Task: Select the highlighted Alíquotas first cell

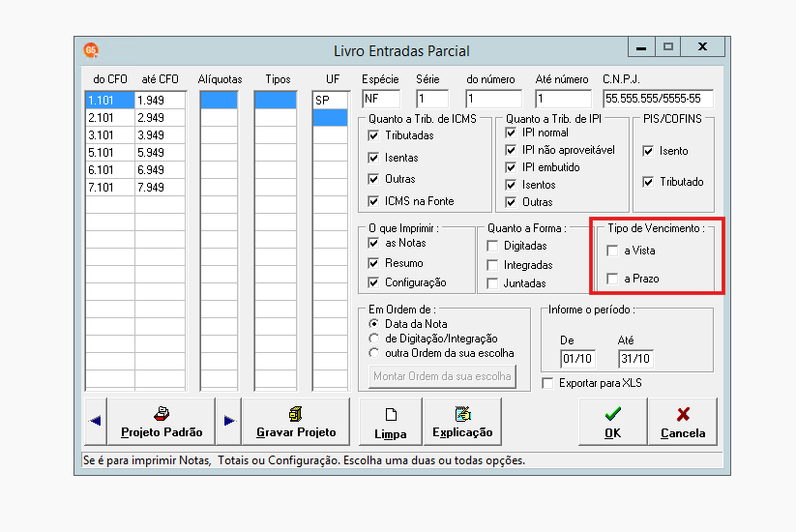Action: [x=219, y=100]
